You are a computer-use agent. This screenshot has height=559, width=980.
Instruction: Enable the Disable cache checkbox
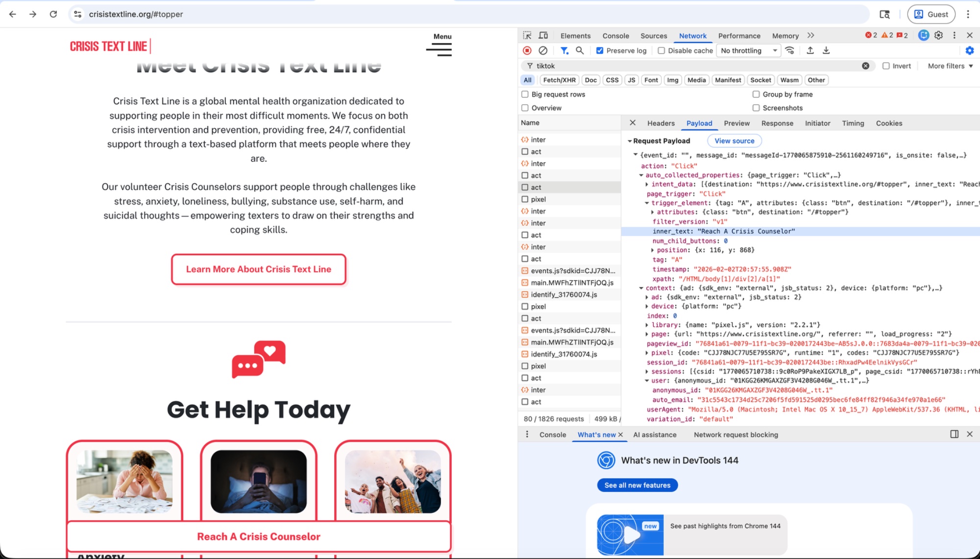tap(661, 50)
